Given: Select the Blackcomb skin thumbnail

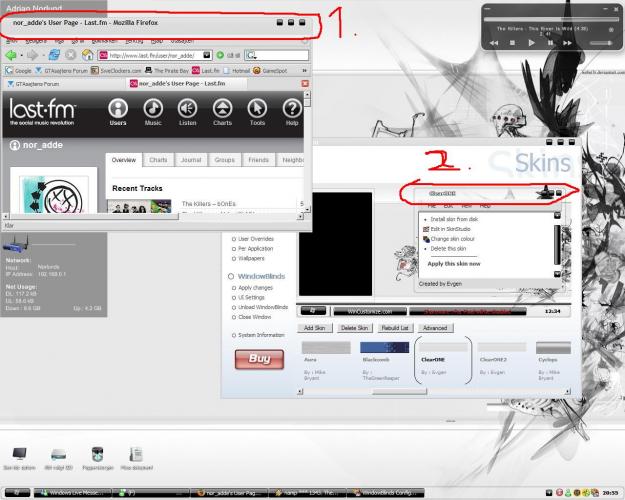Looking at the screenshot, I should click(383, 348).
